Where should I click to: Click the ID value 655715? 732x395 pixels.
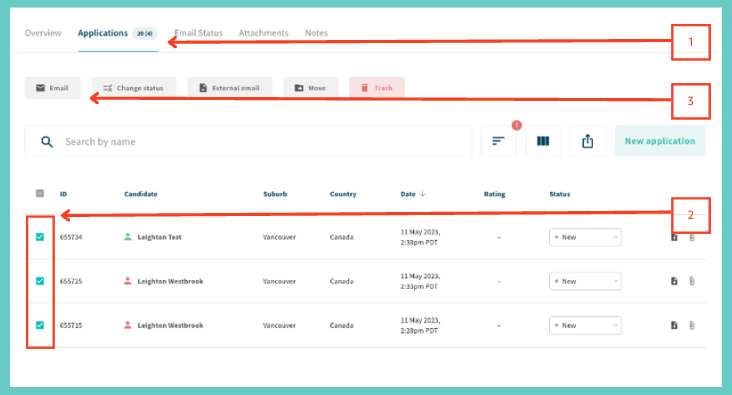[71, 325]
